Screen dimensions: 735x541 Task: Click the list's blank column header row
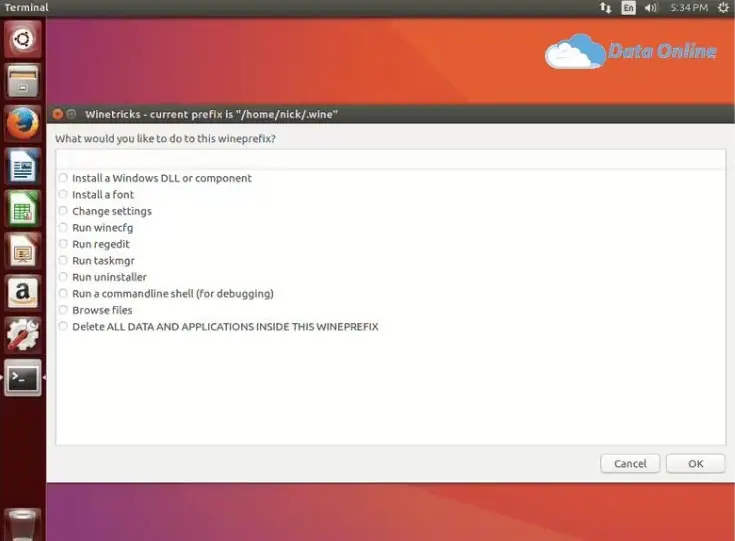tap(390, 160)
